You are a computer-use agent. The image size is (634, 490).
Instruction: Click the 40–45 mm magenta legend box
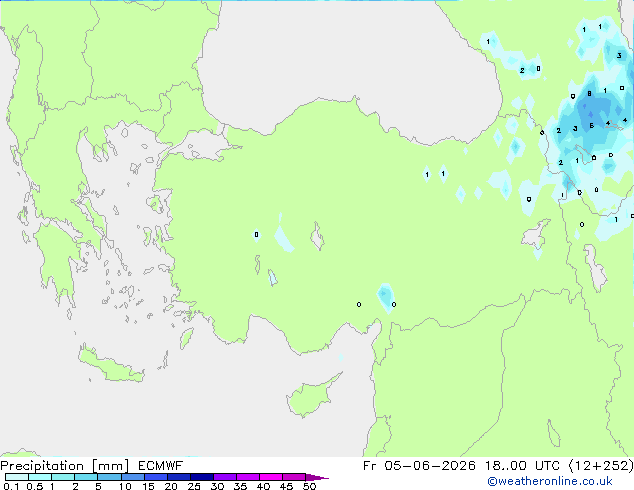[271, 477]
